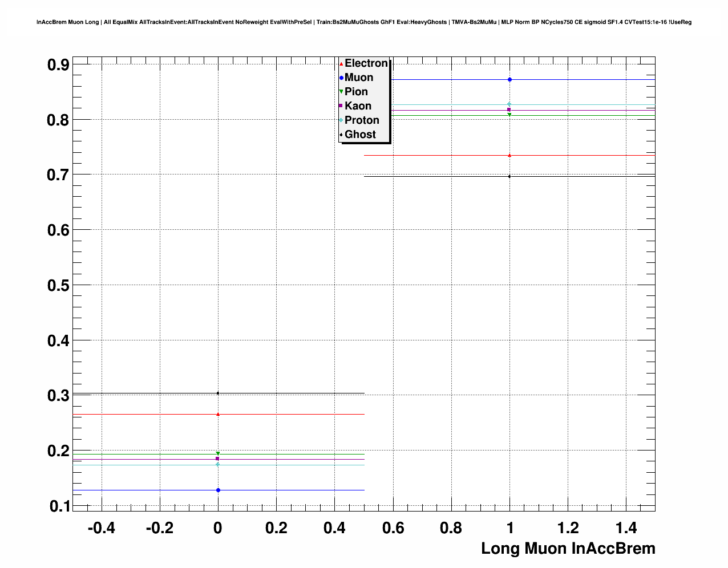Select the blue Muon data point at x=0
Viewport: 728px width, 568px height.
(x=218, y=490)
